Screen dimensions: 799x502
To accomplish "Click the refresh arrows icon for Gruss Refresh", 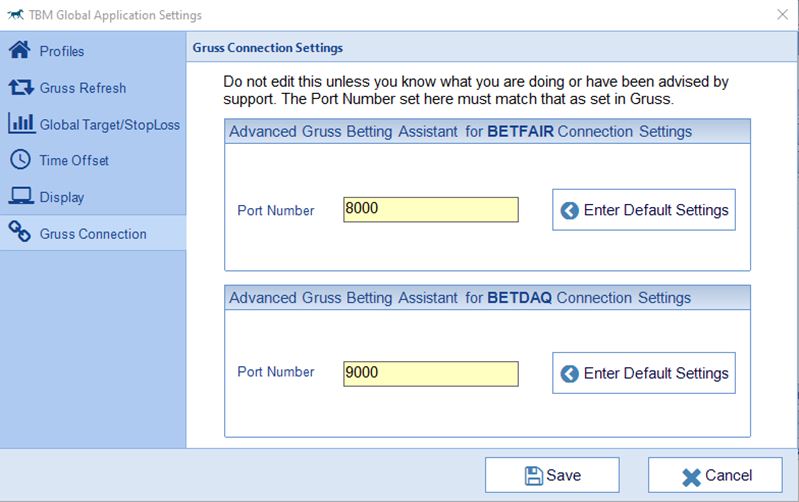I will pos(20,87).
